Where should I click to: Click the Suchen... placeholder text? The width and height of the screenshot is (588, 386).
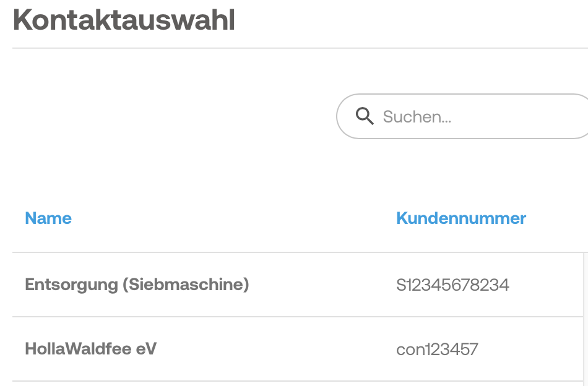point(417,116)
